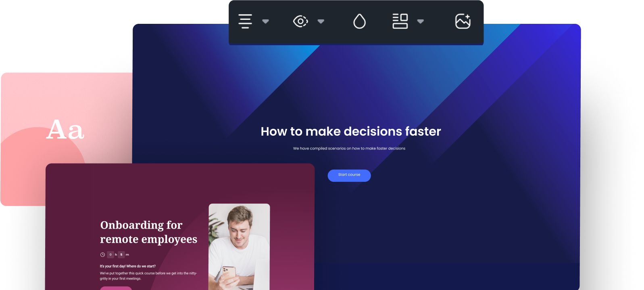Toggle the eye visibility icon

pos(300,21)
